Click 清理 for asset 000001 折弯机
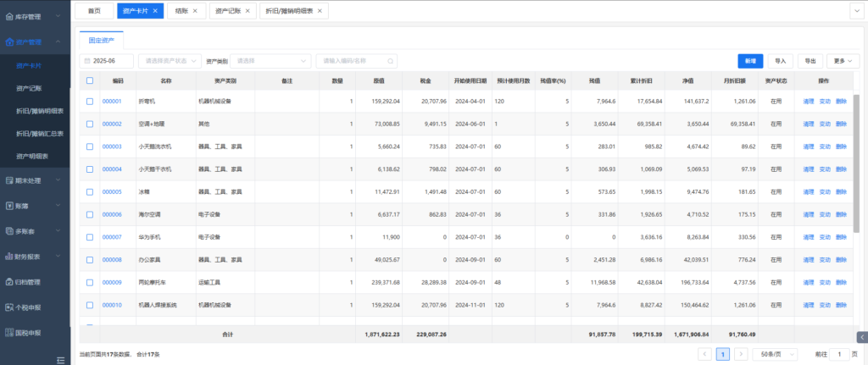 (x=808, y=102)
